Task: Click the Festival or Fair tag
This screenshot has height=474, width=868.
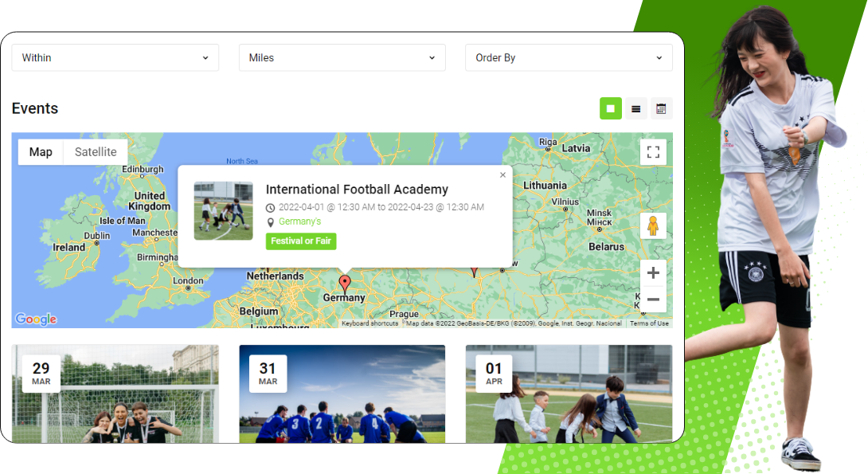Action: point(301,241)
